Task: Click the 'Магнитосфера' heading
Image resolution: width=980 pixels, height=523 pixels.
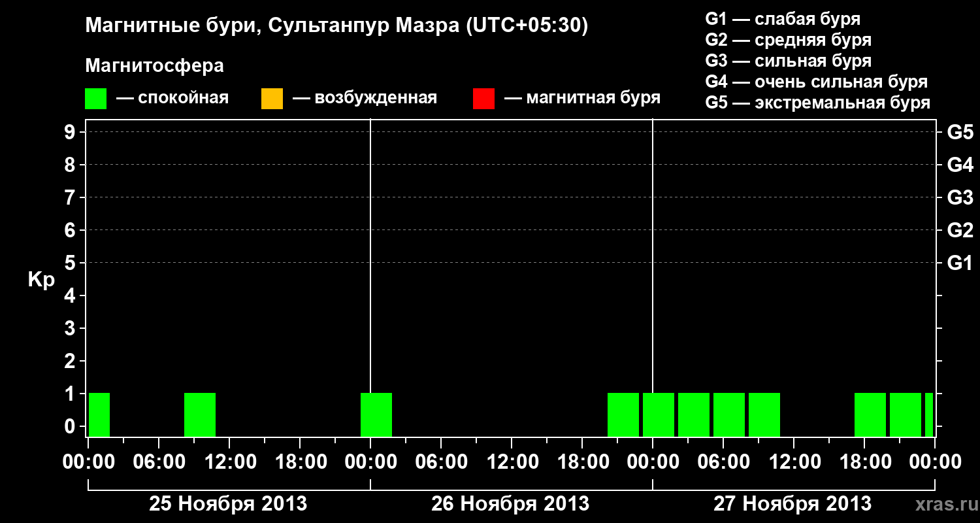Action: pyautogui.click(x=154, y=66)
